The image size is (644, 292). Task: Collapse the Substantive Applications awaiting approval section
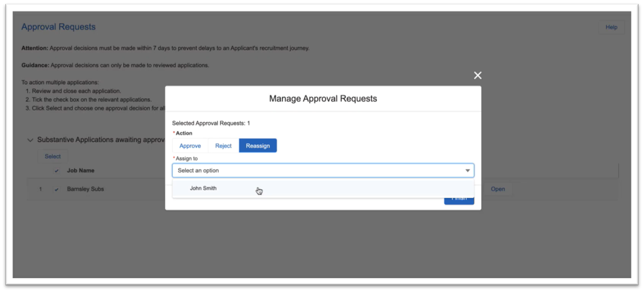pyautogui.click(x=31, y=139)
